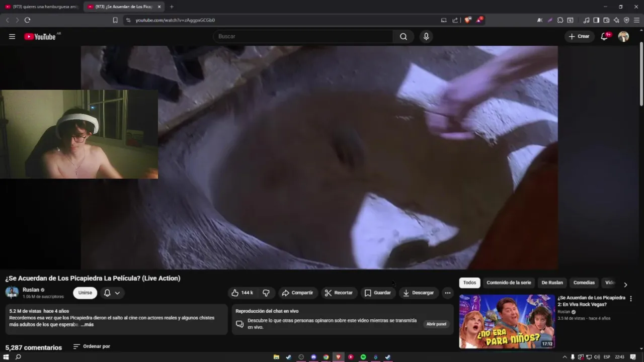Open the Ordenar por sort menu

92,346
